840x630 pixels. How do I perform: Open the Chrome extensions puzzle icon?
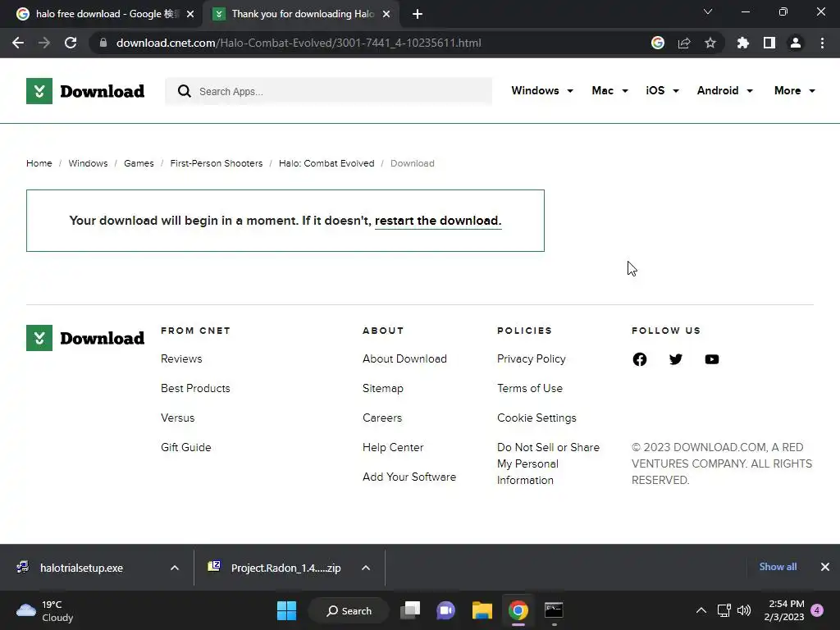coord(742,43)
